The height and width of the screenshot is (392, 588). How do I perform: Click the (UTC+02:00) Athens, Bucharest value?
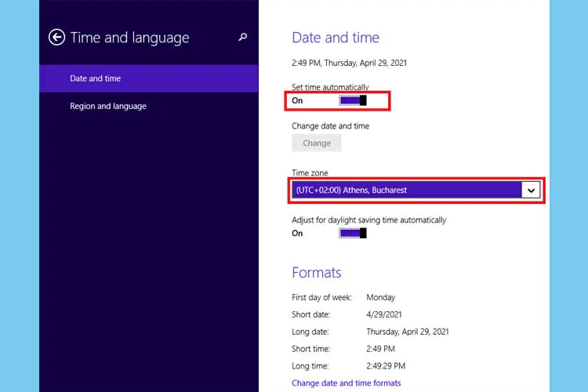(351, 191)
